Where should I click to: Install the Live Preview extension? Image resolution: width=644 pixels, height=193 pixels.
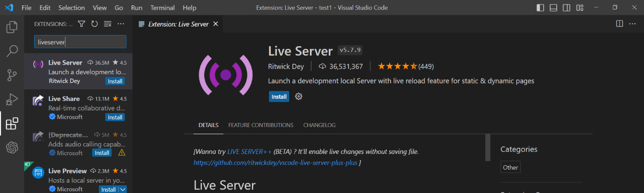pos(108,189)
